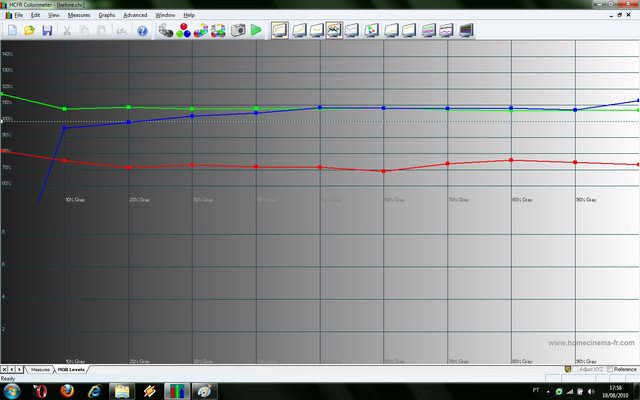Click the Copy icon in the toolbar
This screenshot has width=640, height=400.
click(x=84, y=30)
